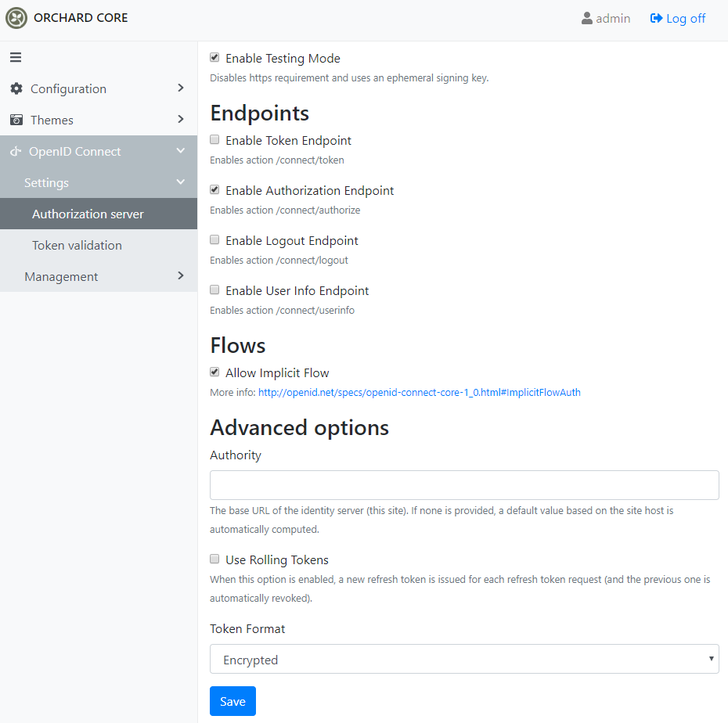Open the ImplicitFlowAuth spec link
This screenshot has width=728, height=723.
pos(420,393)
